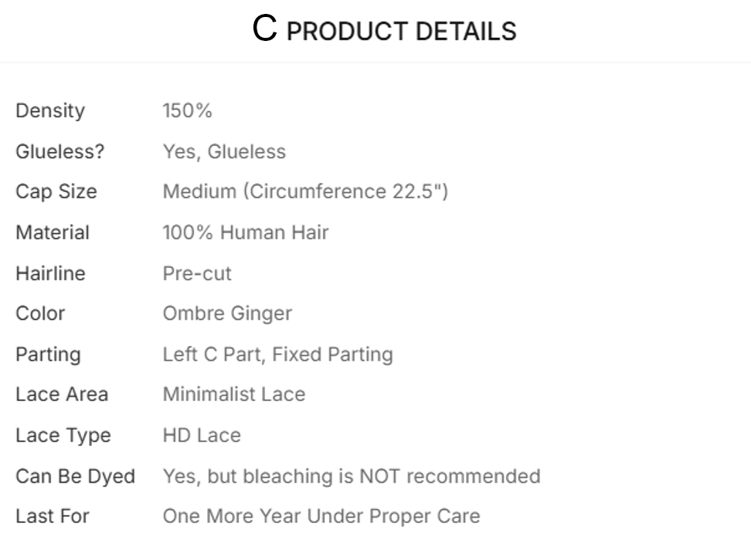The height and width of the screenshot is (560, 751).
Task: Click the Pre-cut hairline value
Action: 197,273
